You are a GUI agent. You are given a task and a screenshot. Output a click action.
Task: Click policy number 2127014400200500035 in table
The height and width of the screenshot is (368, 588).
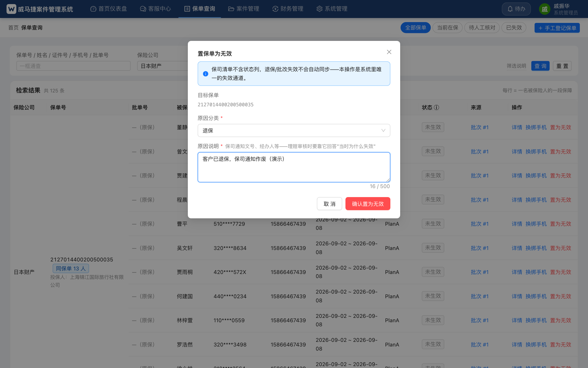point(82,260)
